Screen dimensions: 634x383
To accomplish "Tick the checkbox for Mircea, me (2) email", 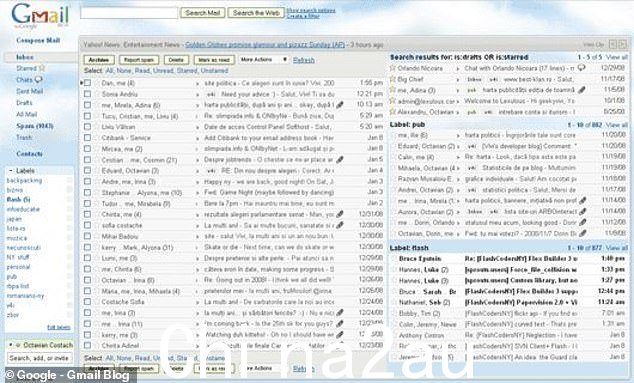I will pyautogui.click(x=87, y=148).
